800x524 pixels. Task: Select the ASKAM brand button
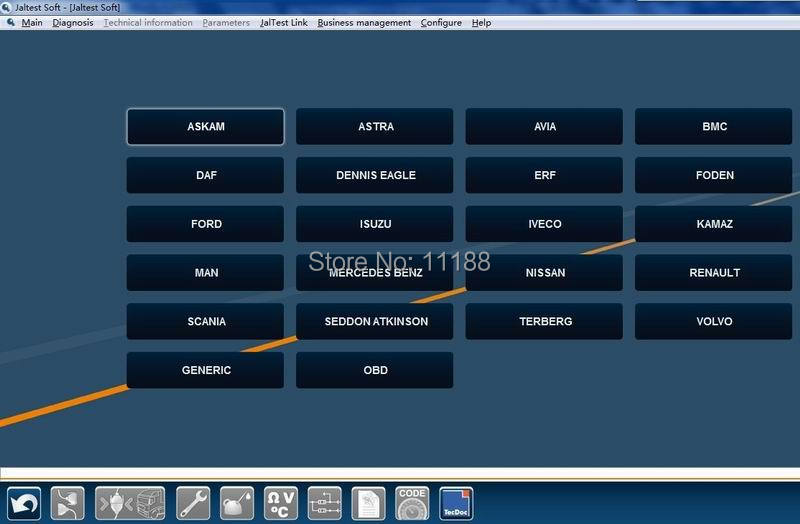206,127
